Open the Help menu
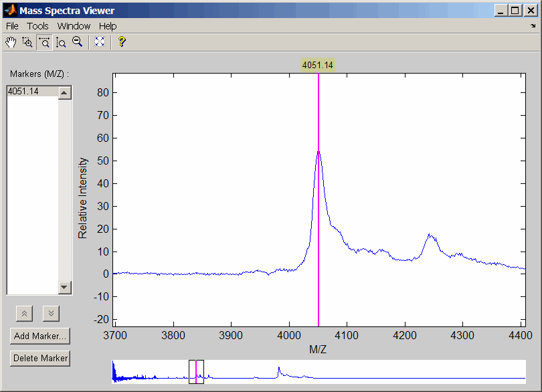 [x=108, y=26]
